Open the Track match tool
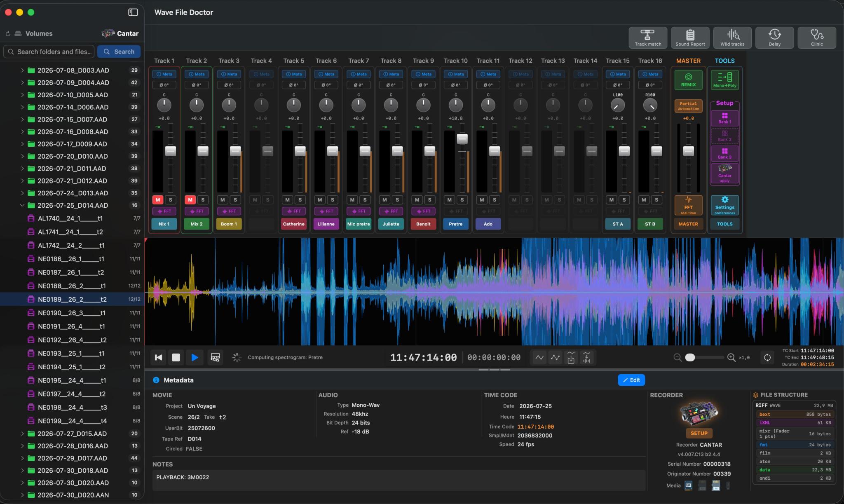 point(648,38)
